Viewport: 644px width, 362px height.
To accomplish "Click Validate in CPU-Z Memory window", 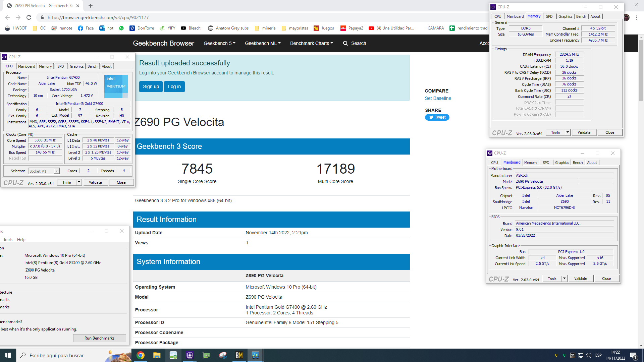I will pyautogui.click(x=584, y=132).
